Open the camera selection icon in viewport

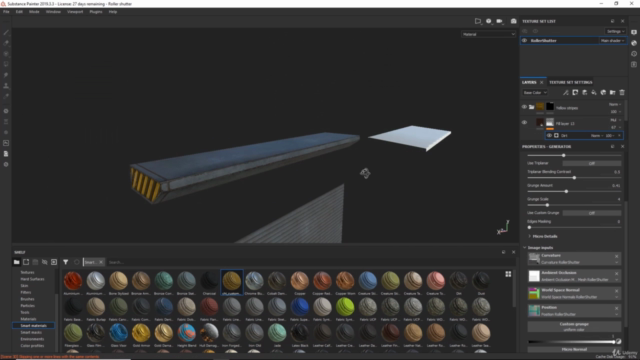point(500,21)
